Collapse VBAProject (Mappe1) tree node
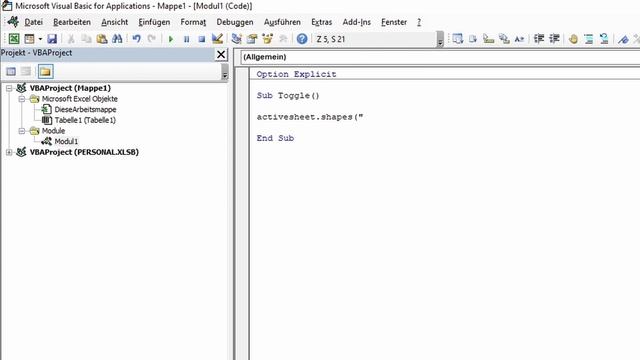This screenshot has height=360, width=640. point(9,88)
